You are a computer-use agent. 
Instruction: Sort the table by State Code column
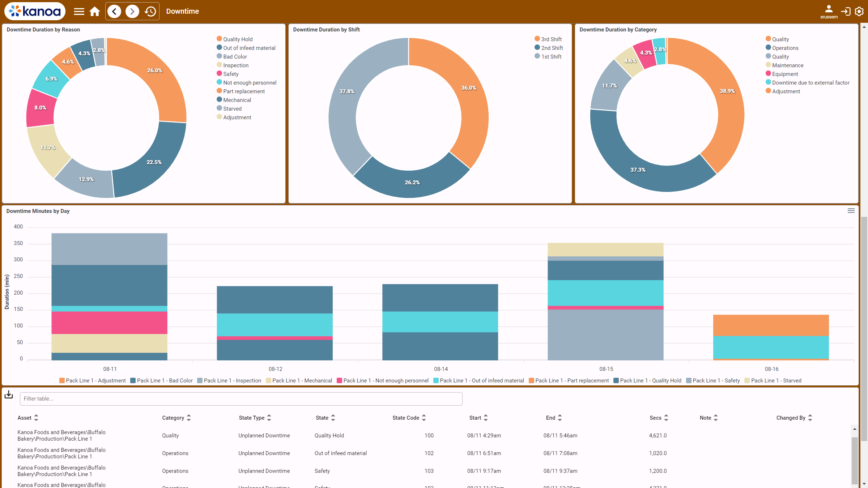point(409,418)
